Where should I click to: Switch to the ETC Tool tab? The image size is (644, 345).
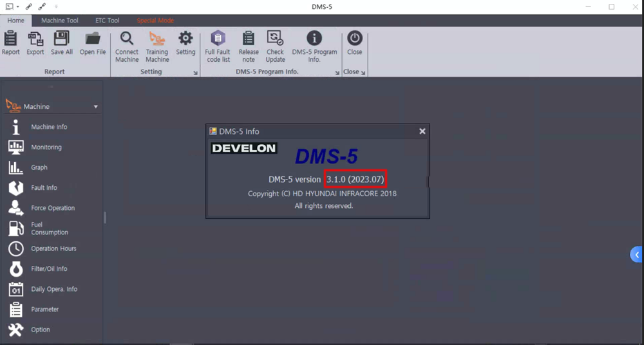pyautogui.click(x=107, y=21)
